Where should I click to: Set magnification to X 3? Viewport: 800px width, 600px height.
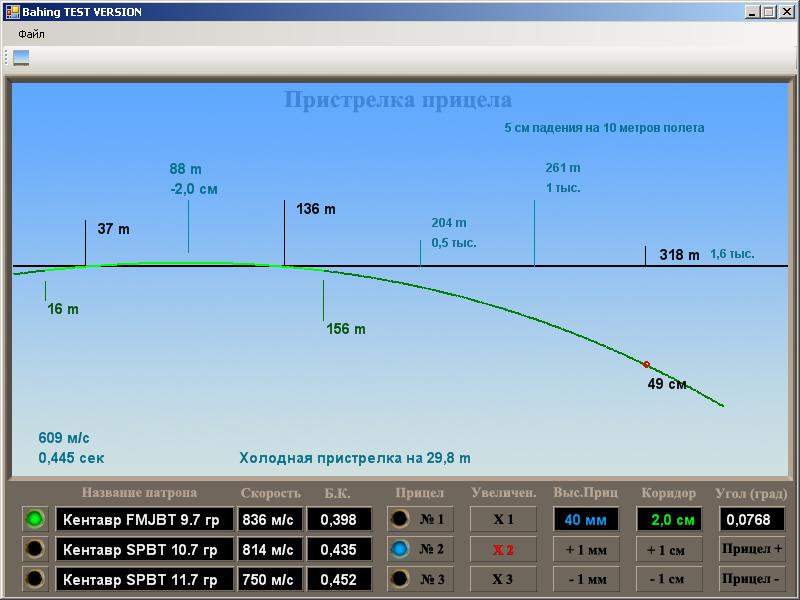coord(503,579)
